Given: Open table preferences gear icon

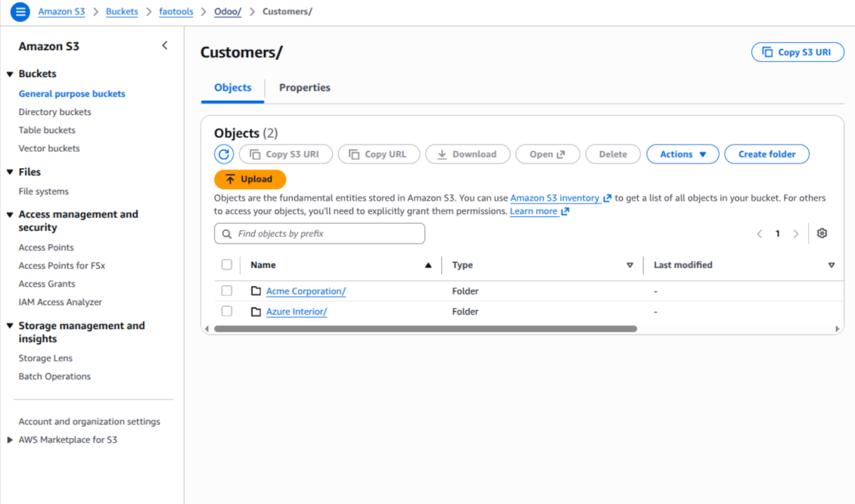Looking at the screenshot, I should point(822,233).
